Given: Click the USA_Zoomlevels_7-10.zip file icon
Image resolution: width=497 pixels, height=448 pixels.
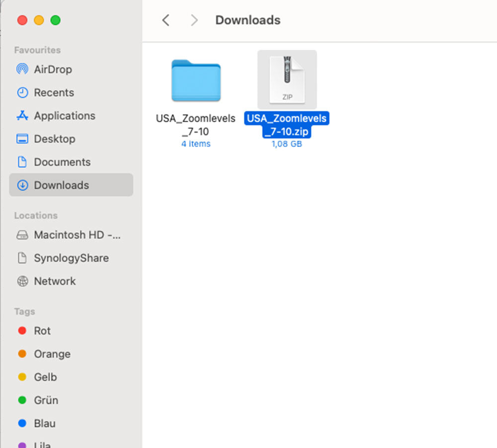Looking at the screenshot, I should click(287, 79).
